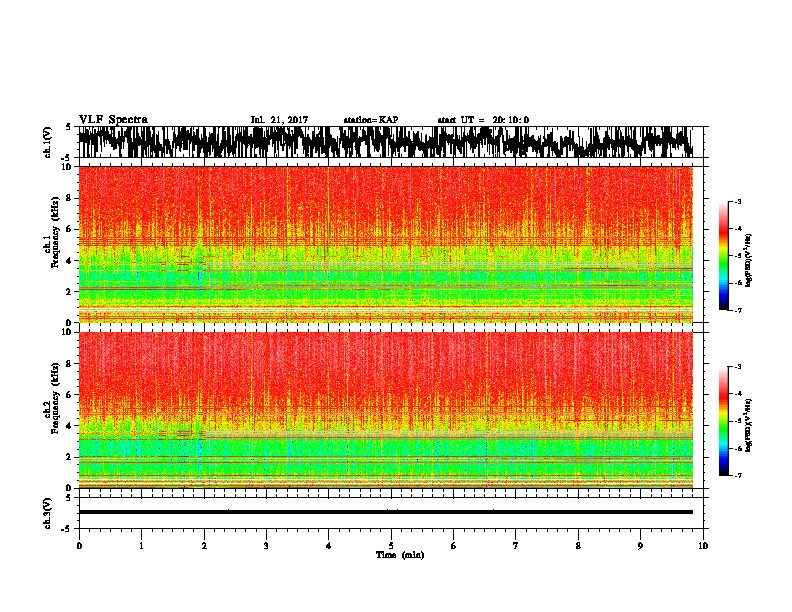This screenshot has height=612, width=792.
Task: Click time axis tick label 6
Action: 454,545
